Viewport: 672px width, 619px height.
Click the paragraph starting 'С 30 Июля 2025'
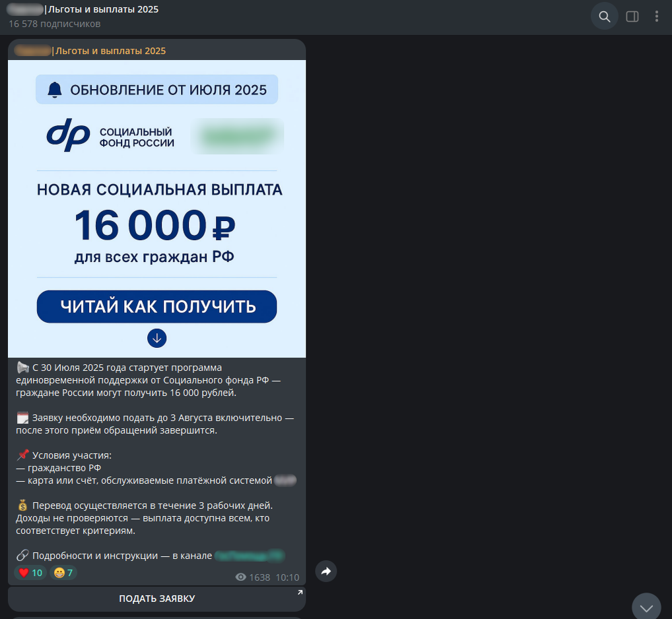click(149, 380)
